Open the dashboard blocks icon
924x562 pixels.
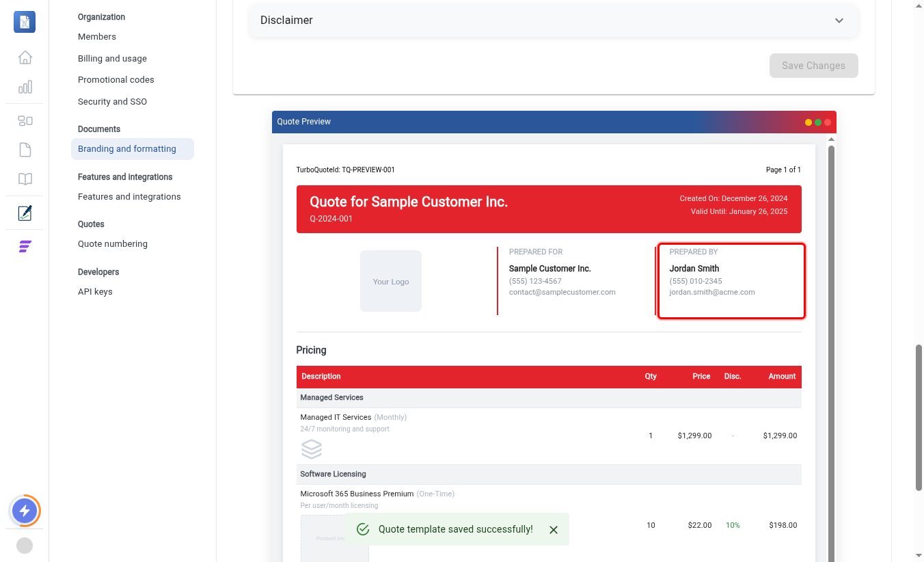pyautogui.click(x=25, y=121)
